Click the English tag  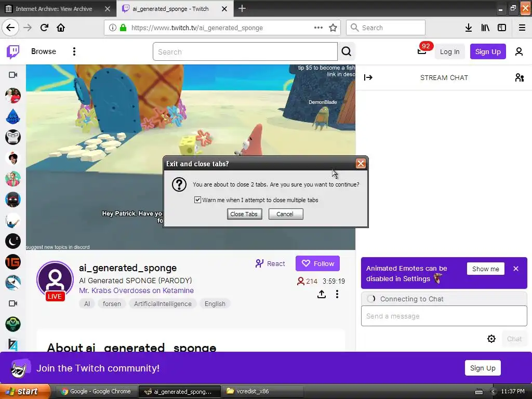(215, 303)
